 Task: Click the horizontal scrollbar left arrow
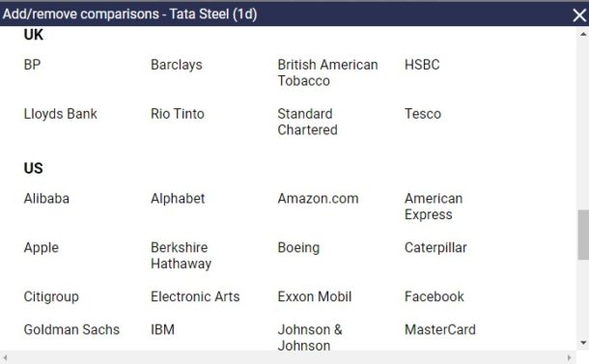pos(5,357)
